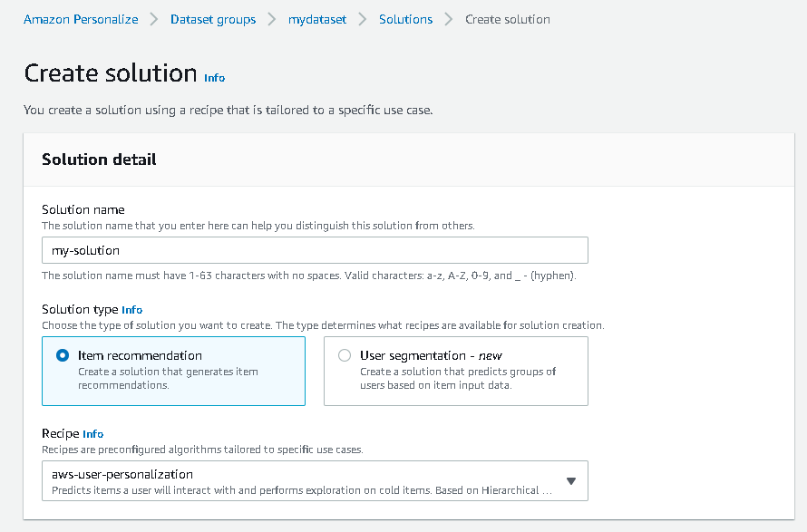Click the User segmentation card description

coord(458,378)
